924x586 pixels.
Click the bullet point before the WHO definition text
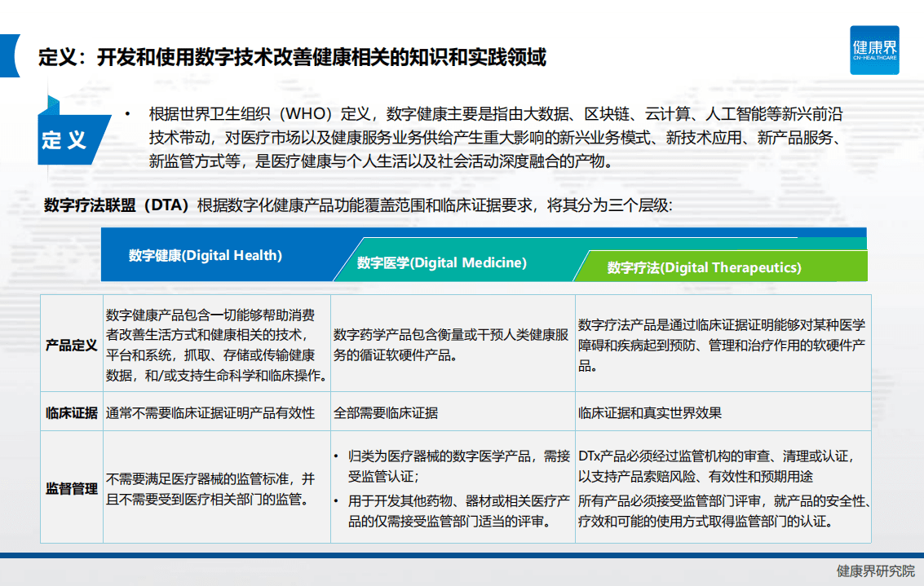click(127, 114)
